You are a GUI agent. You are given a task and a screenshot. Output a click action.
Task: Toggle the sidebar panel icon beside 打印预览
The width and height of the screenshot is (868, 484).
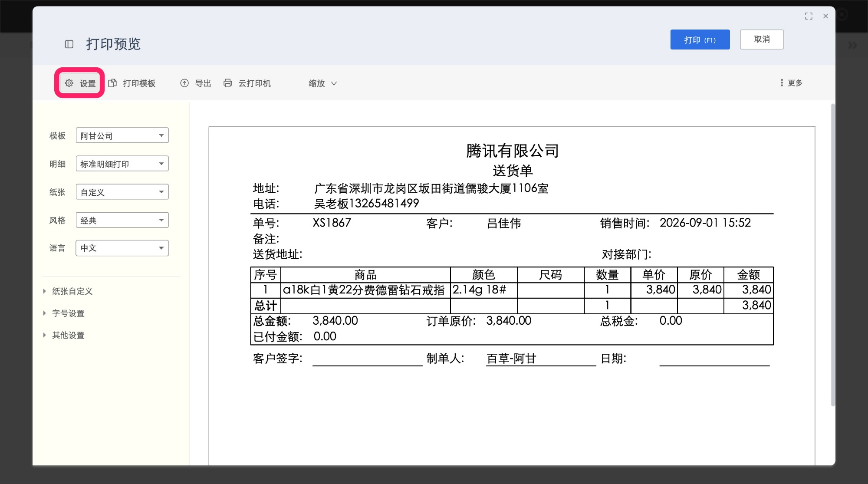pyautogui.click(x=69, y=44)
